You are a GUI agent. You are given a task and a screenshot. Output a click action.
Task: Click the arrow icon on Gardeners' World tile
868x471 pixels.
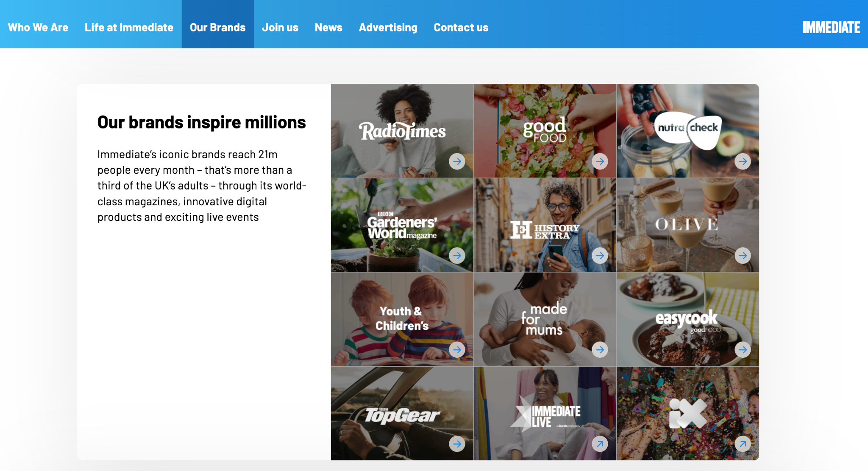point(457,256)
